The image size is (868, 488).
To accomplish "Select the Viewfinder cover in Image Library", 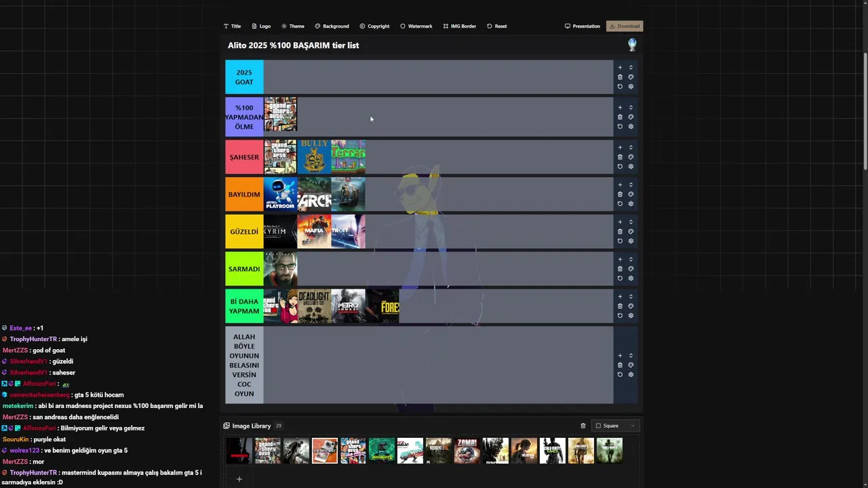I will 325,451.
